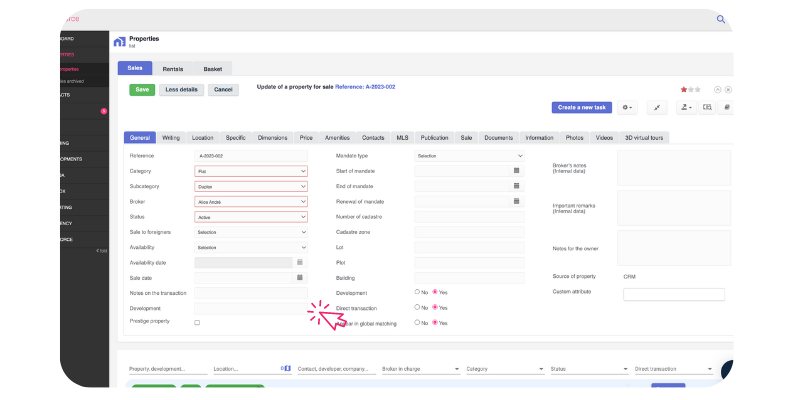800x400 pixels.
Task: Click the Notes on the transaction field
Action: point(251,293)
